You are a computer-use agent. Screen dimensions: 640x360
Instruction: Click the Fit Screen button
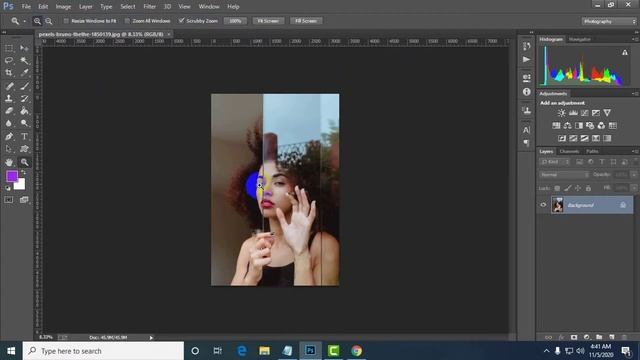pos(268,21)
